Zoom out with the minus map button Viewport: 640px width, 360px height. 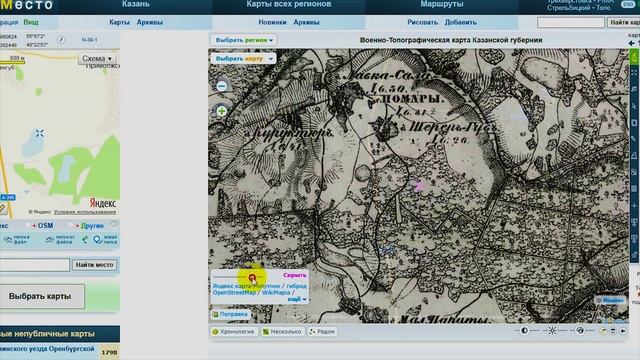222,86
